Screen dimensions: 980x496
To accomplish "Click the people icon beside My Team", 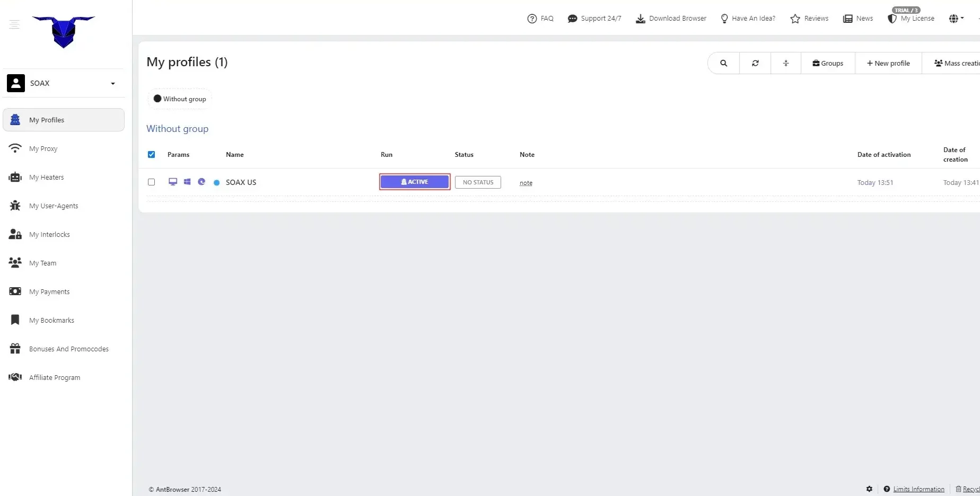I will click(15, 262).
